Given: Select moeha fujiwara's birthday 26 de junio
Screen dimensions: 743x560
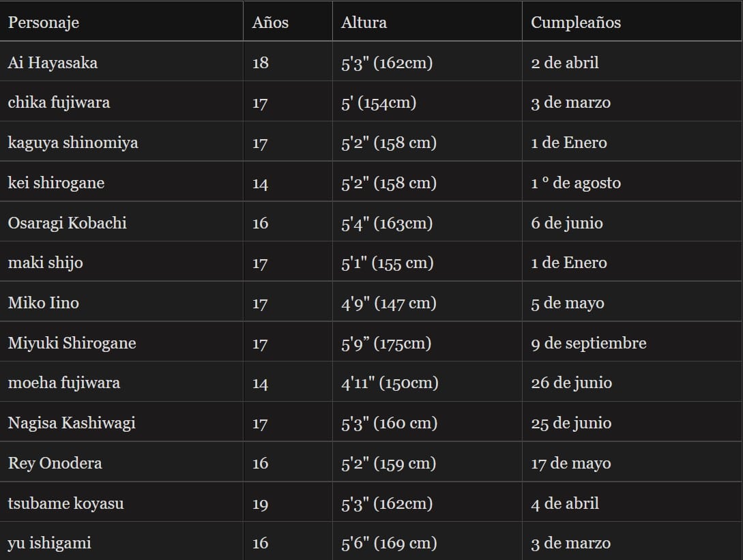Looking at the screenshot, I should 571,383.
